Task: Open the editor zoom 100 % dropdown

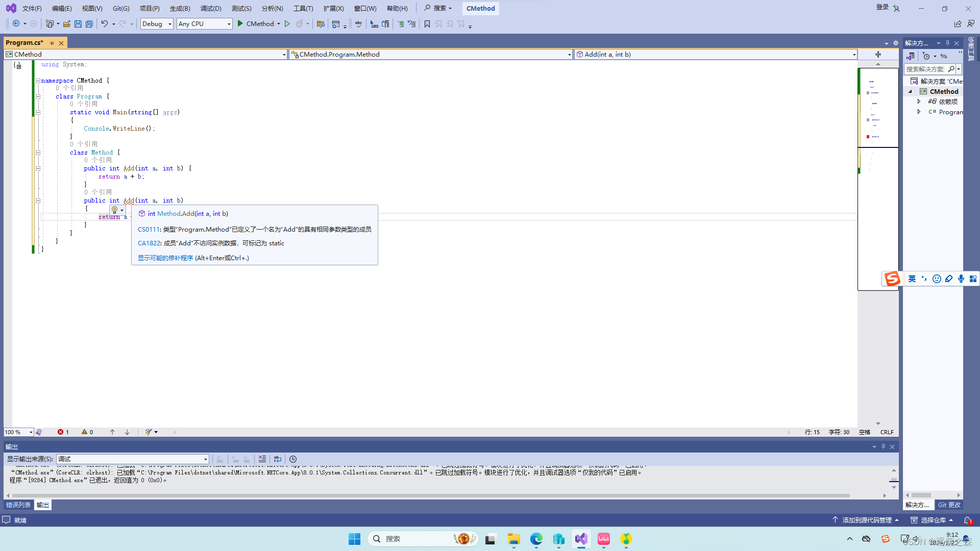Action: (x=19, y=432)
